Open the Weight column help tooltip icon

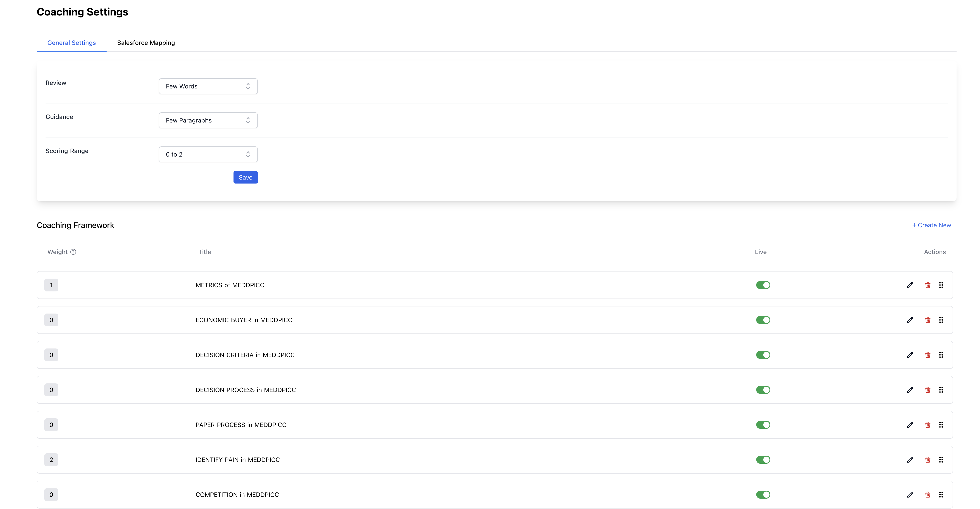pos(73,252)
